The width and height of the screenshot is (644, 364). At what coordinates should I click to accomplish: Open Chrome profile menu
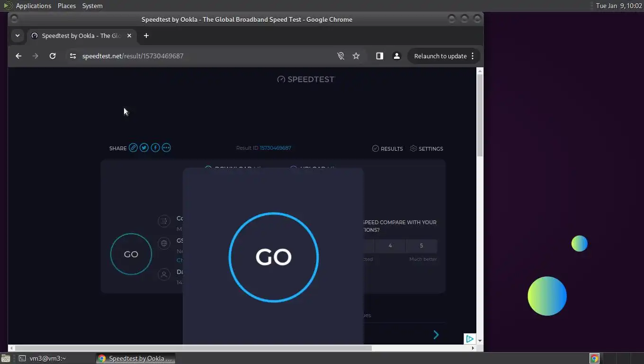[397, 56]
